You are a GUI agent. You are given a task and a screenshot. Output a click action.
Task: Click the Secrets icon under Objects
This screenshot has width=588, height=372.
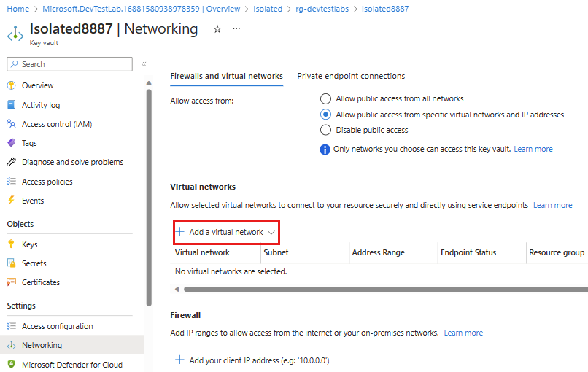pos(12,263)
